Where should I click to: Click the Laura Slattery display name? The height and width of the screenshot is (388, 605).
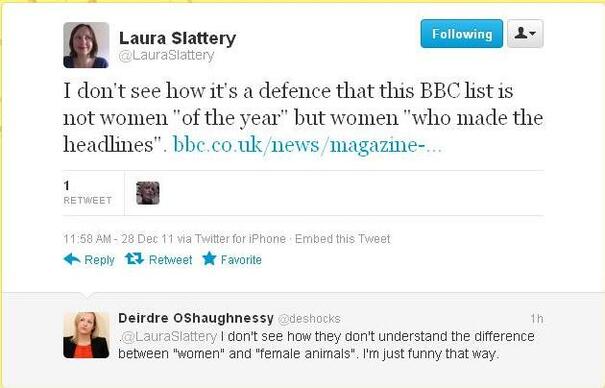tap(177, 38)
